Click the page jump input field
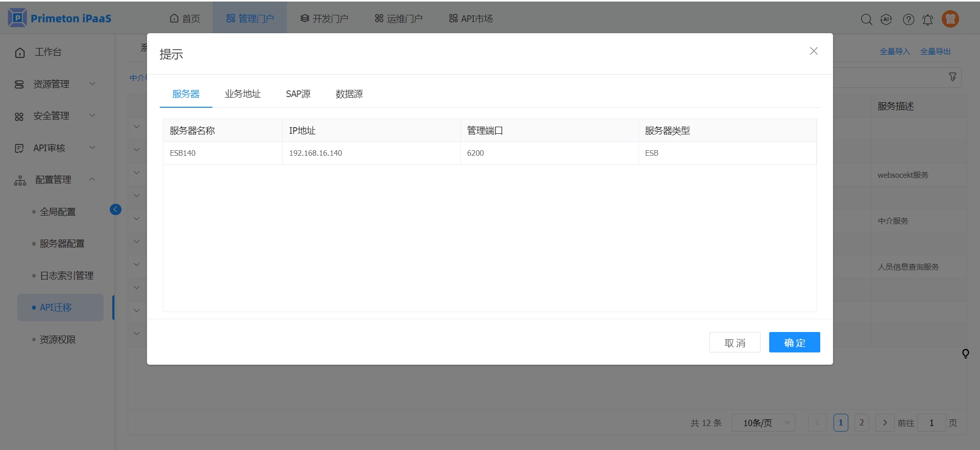Screen dimensions: 980x450 (931, 422)
